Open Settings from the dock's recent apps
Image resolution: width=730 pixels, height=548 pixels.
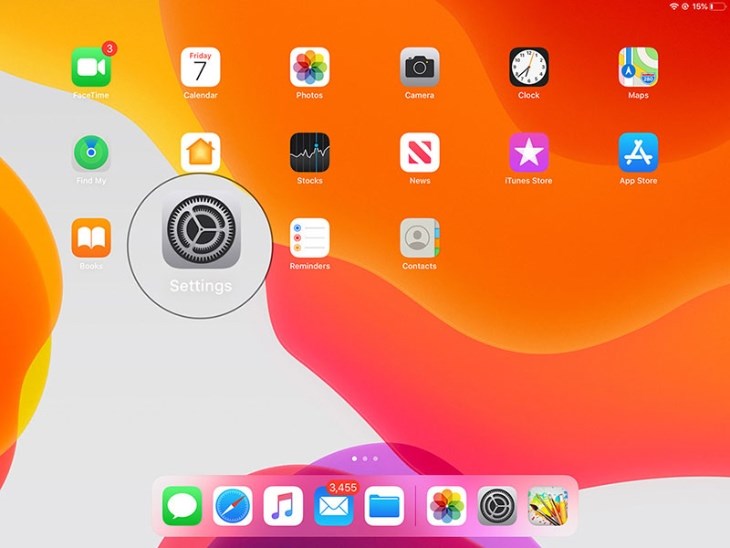pyautogui.click(x=497, y=506)
